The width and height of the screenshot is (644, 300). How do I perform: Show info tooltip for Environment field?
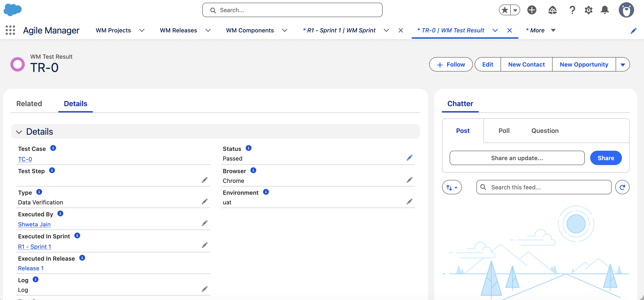pos(266,192)
